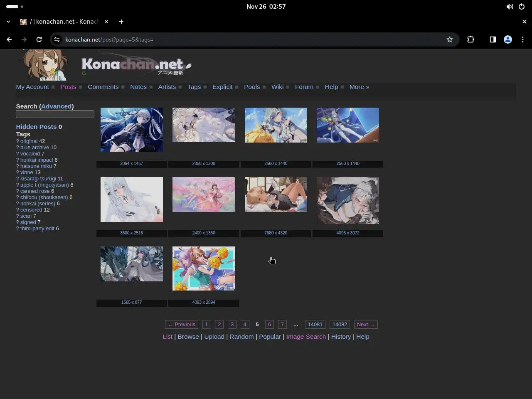
Task: Open Wiki in the navigation bar
Action: click(277, 87)
